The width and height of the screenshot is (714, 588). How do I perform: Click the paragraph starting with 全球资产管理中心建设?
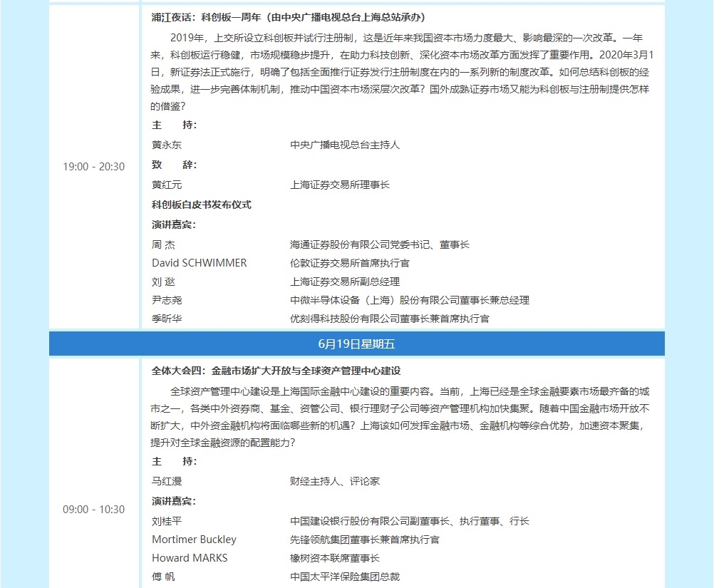400,417
